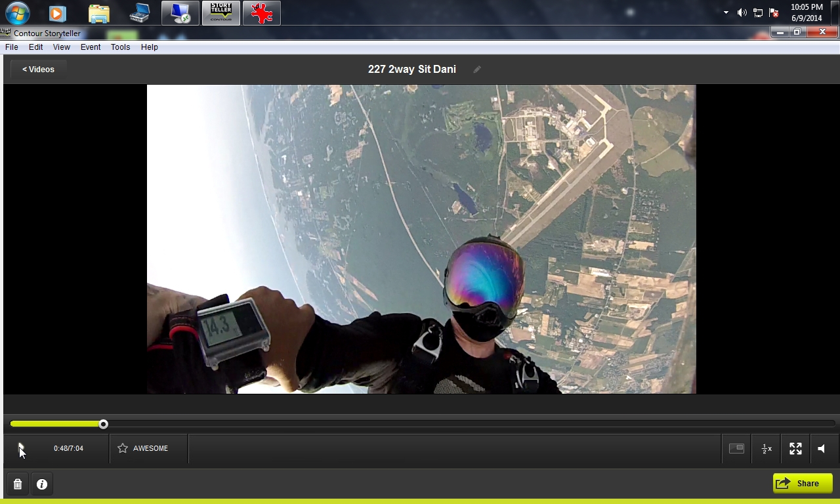
Task: Minimize the Contour Storyteller window
Action: pos(780,32)
